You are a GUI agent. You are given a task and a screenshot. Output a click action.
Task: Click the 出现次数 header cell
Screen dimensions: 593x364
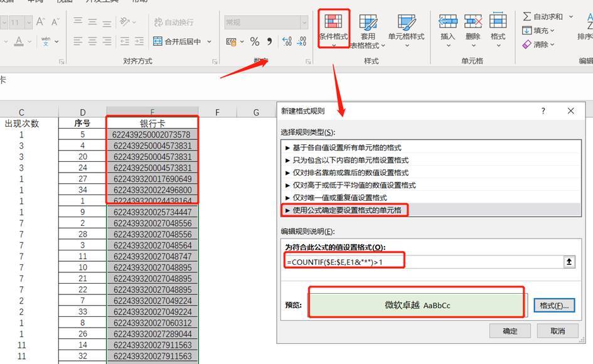tap(21, 123)
